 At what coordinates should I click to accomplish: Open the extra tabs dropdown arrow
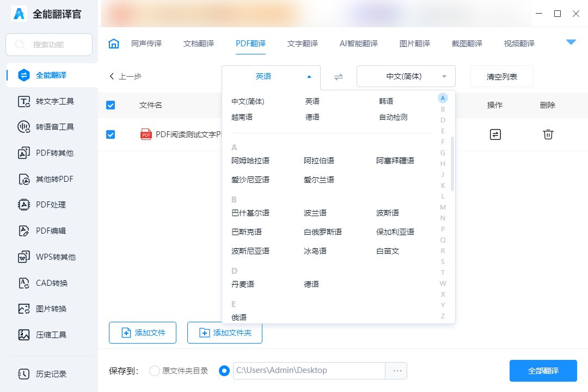(x=571, y=41)
